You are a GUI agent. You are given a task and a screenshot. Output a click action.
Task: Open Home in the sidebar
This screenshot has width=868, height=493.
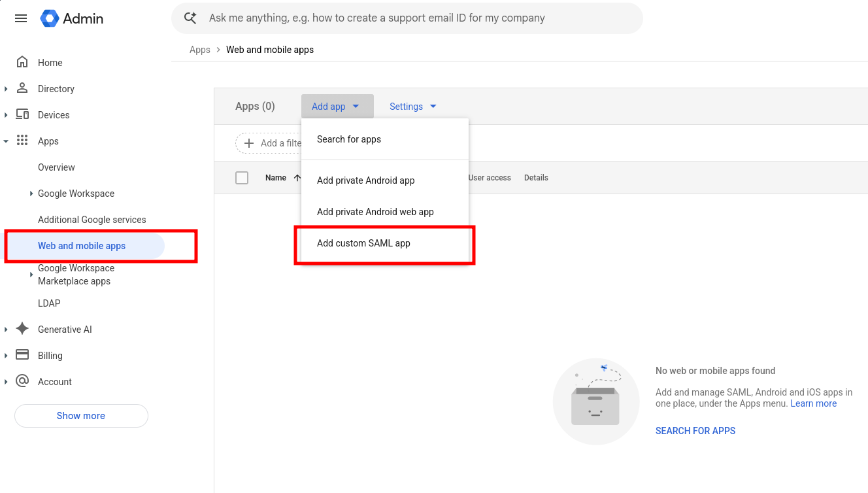[x=50, y=63]
